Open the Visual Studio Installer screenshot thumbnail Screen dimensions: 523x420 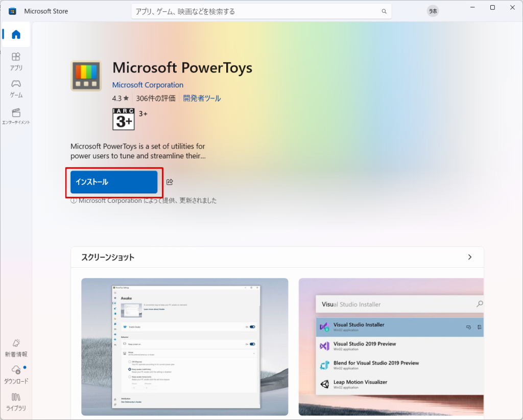click(391, 346)
